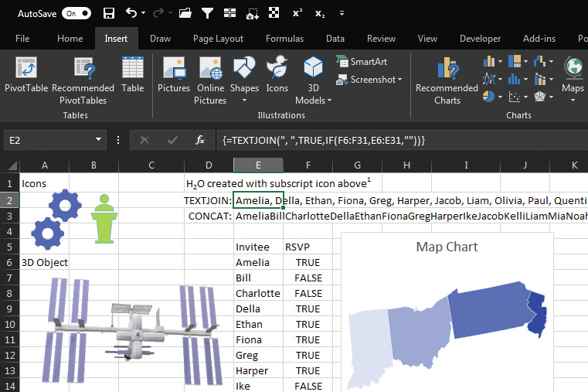Viewport: 588px width, 392px height.
Task: Insert a waterfall or stock chart
Action: (x=543, y=61)
